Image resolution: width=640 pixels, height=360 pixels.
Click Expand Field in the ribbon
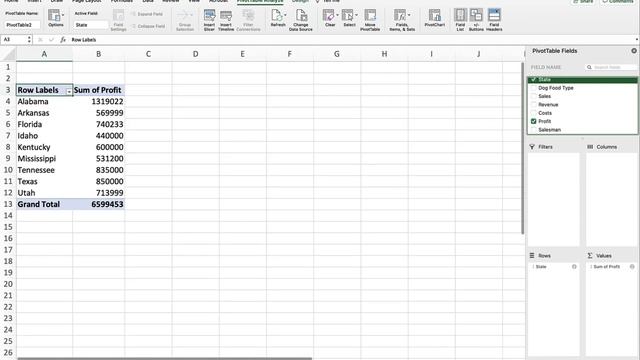pyautogui.click(x=147, y=14)
